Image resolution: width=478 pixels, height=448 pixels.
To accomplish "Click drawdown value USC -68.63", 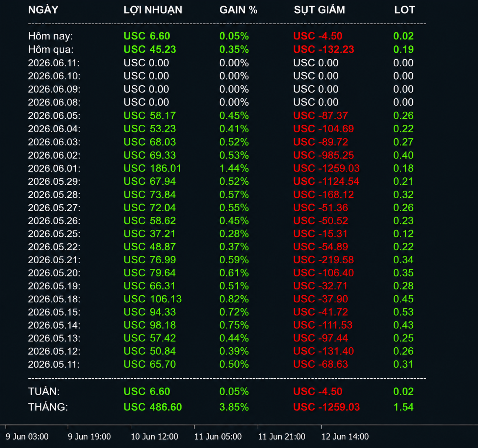I will [321, 364].
